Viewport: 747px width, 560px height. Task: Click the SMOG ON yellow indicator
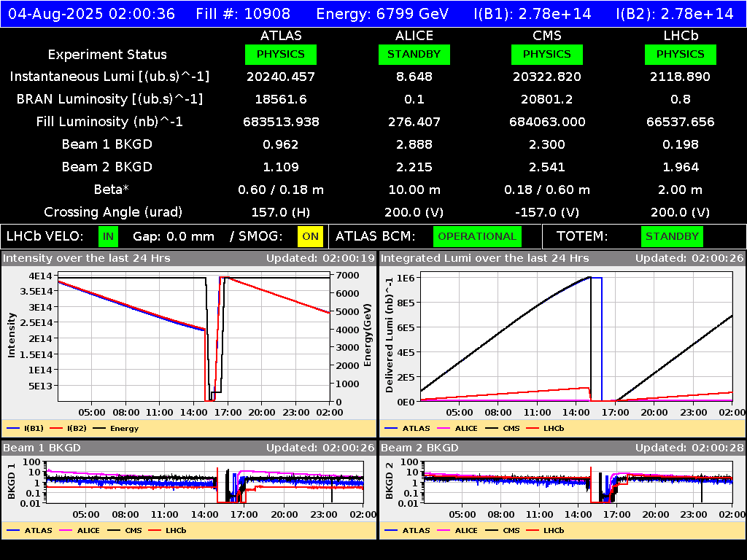point(310,236)
